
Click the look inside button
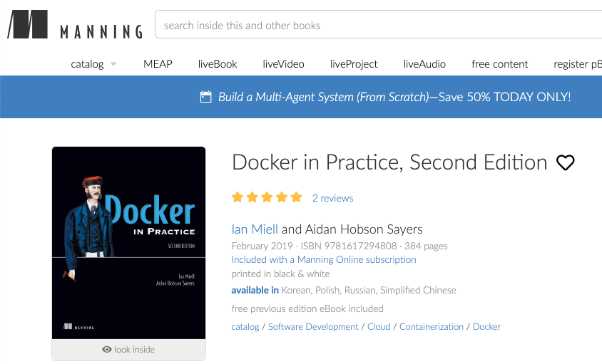coord(128,350)
